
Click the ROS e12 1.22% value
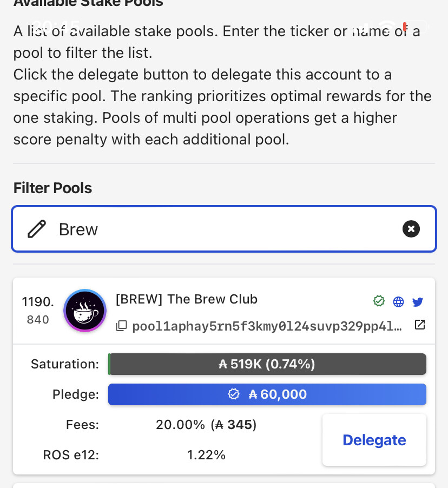point(206,455)
